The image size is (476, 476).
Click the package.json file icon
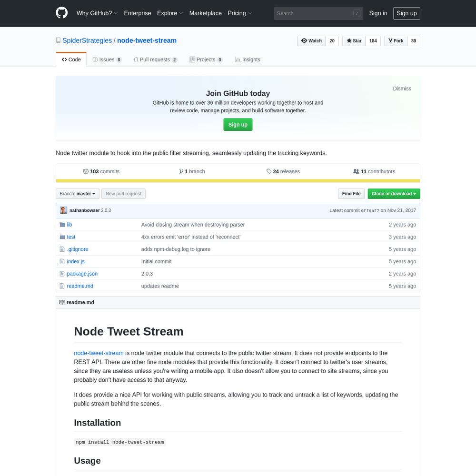62,274
